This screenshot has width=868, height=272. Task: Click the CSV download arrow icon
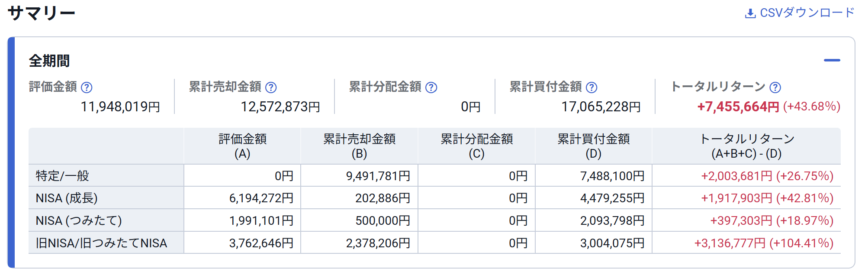750,13
